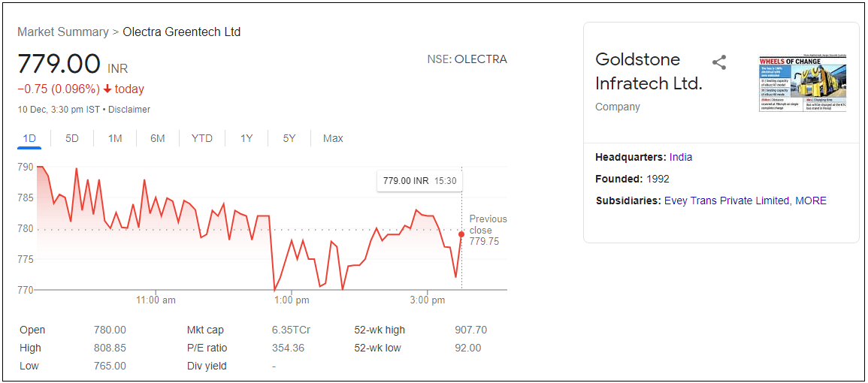Viewport: 868px width, 383px height.
Task: Click the share icon beside Goldstone Infratech
Action: pyautogui.click(x=719, y=62)
